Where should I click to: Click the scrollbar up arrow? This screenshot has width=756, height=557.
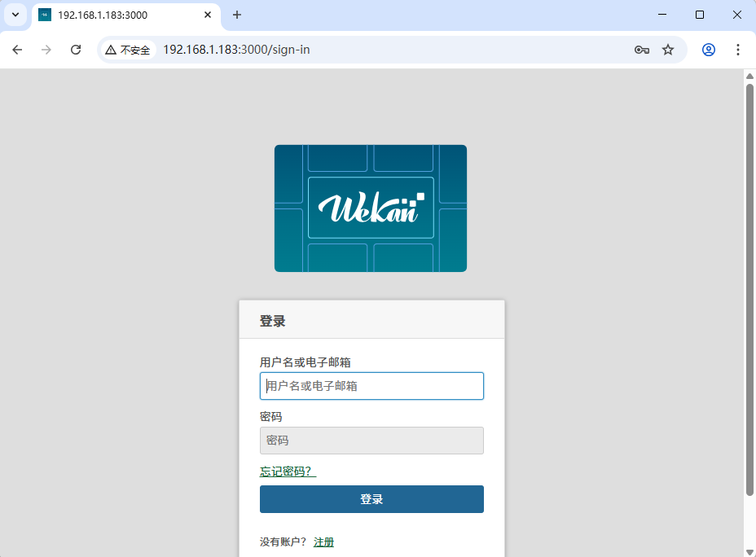point(749,76)
